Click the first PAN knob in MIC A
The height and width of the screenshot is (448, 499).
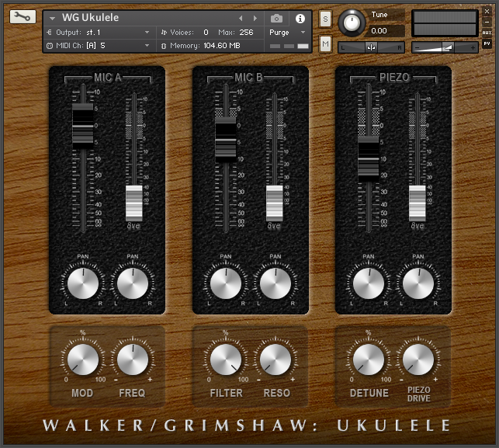pos(83,283)
